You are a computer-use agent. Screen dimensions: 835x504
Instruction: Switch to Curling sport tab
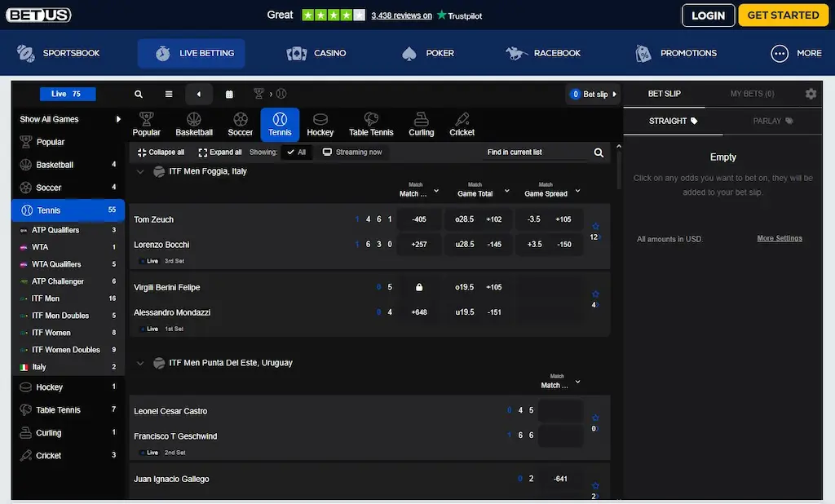422,125
